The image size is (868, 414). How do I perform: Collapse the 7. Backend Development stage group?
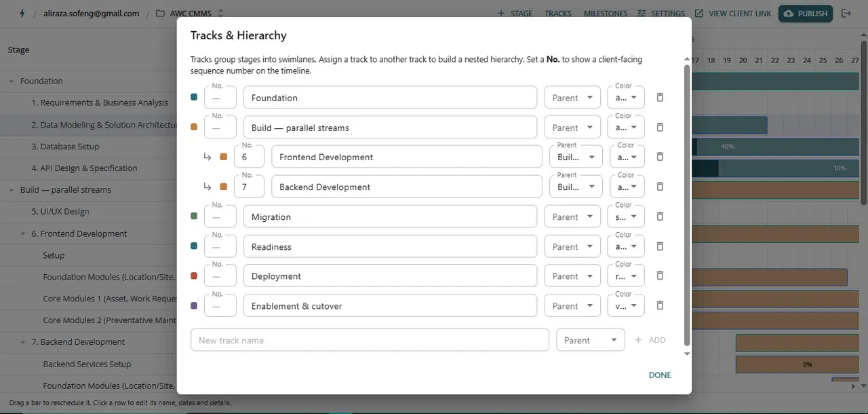coord(23,342)
